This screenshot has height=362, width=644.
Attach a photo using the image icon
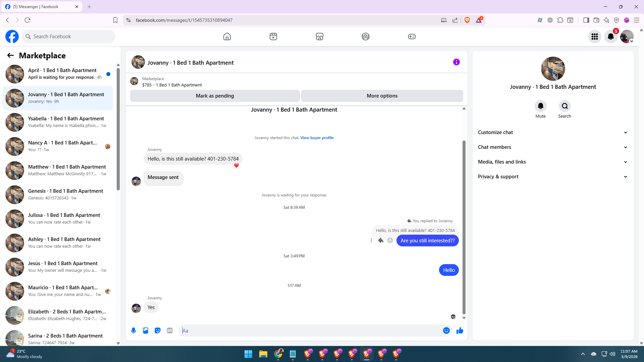146,330
